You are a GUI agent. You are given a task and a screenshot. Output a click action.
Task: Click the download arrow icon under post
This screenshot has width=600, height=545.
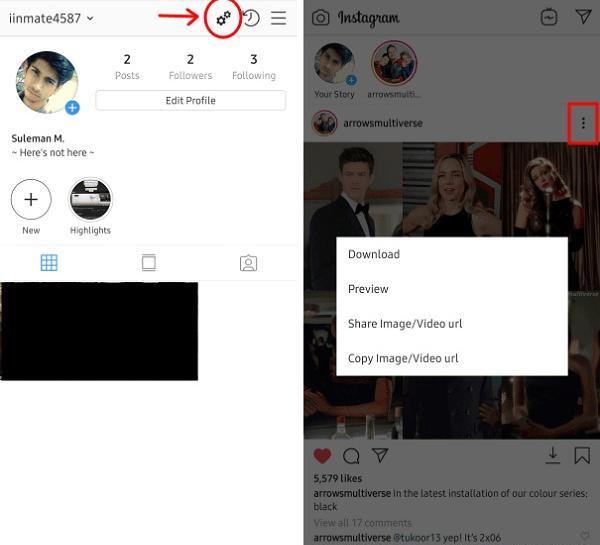tap(553, 455)
